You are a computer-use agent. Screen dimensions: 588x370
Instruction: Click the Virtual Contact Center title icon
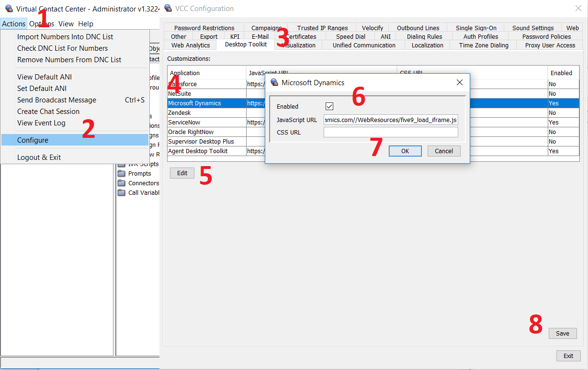tap(9, 8)
